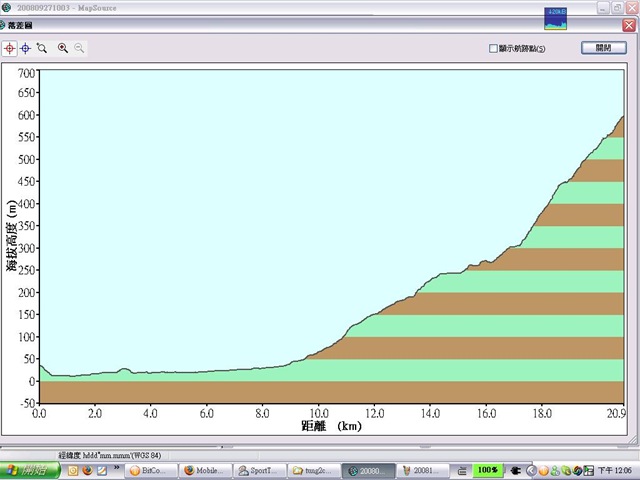This screenshot has height=480, width=640.
Task: Click the 20.9 distance axis label
Action: point(616,413)
